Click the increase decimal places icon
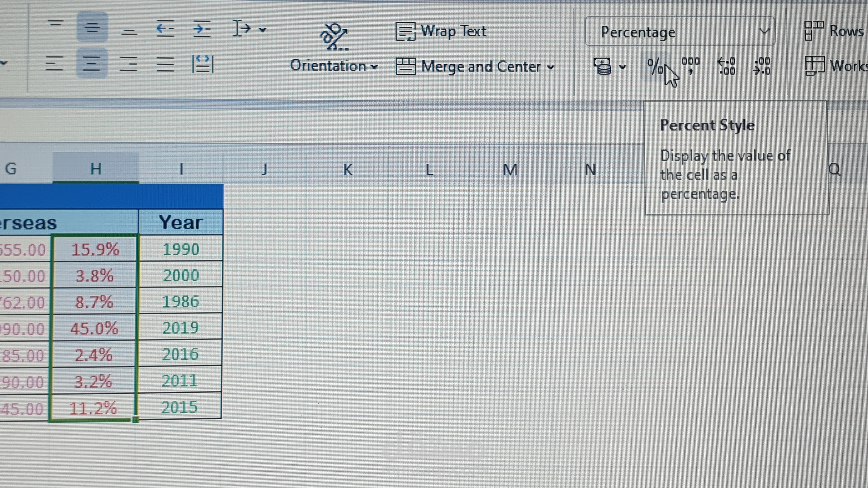This screenshot has width=868, height=488. pos(727,66)
